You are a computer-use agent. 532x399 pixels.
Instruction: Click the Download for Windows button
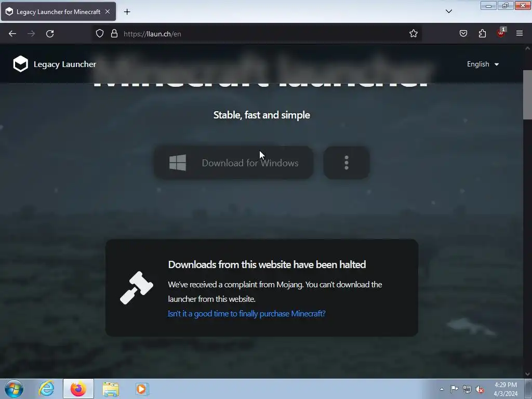click(233, 163)
